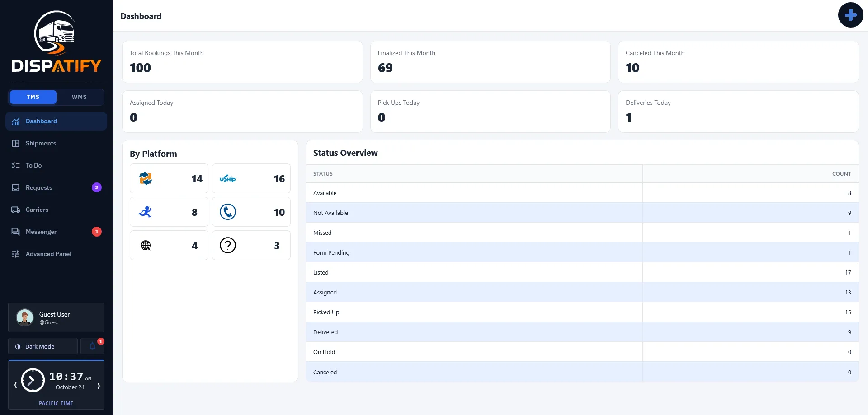Select the Canceled status row
This screenshot has width=868, height=415.
click(x=582, y=372)
